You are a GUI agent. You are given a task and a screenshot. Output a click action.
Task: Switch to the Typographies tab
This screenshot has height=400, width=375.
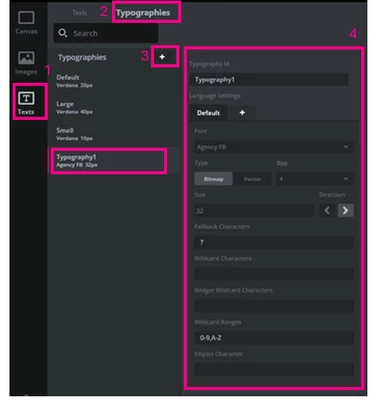[x=143, y=13]
